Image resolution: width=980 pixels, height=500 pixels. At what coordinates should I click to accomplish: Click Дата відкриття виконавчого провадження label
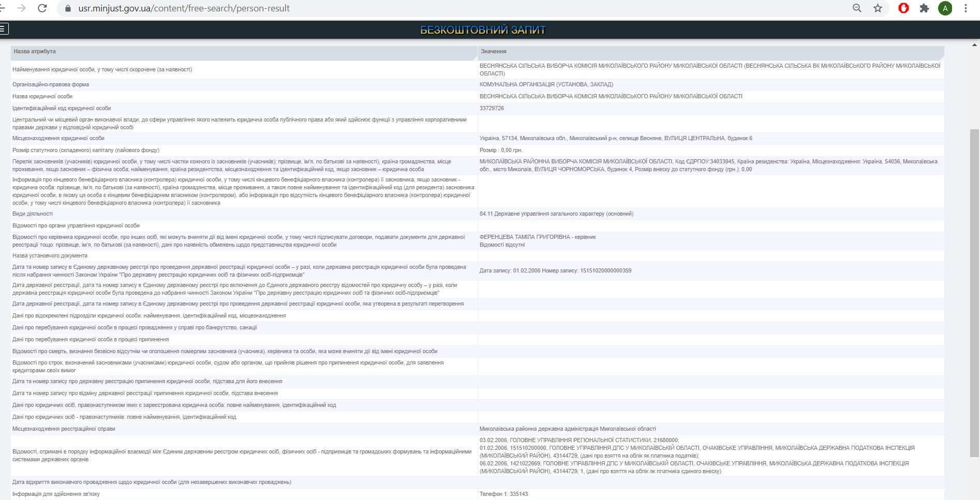click(x=152, y=482)
